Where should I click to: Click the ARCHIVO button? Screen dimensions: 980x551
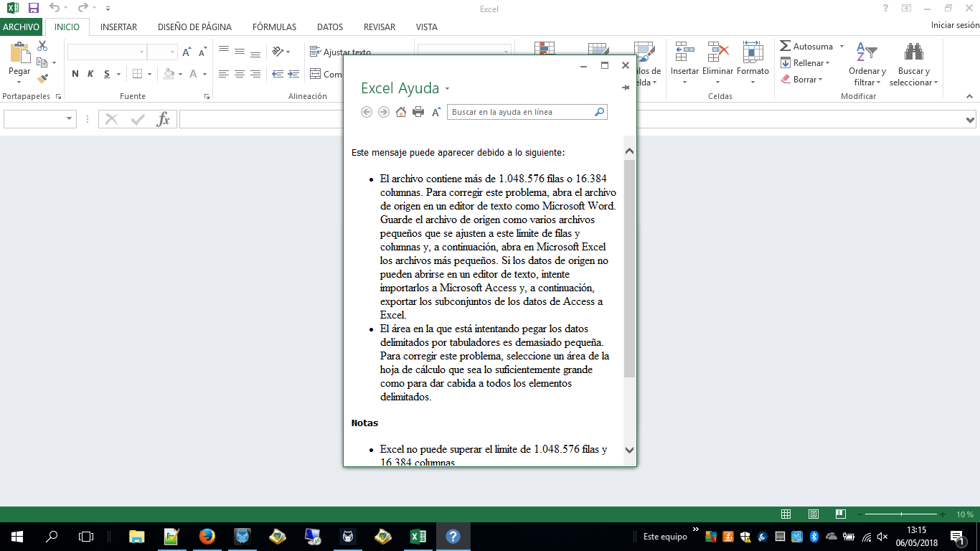click(x=22, y=27)
